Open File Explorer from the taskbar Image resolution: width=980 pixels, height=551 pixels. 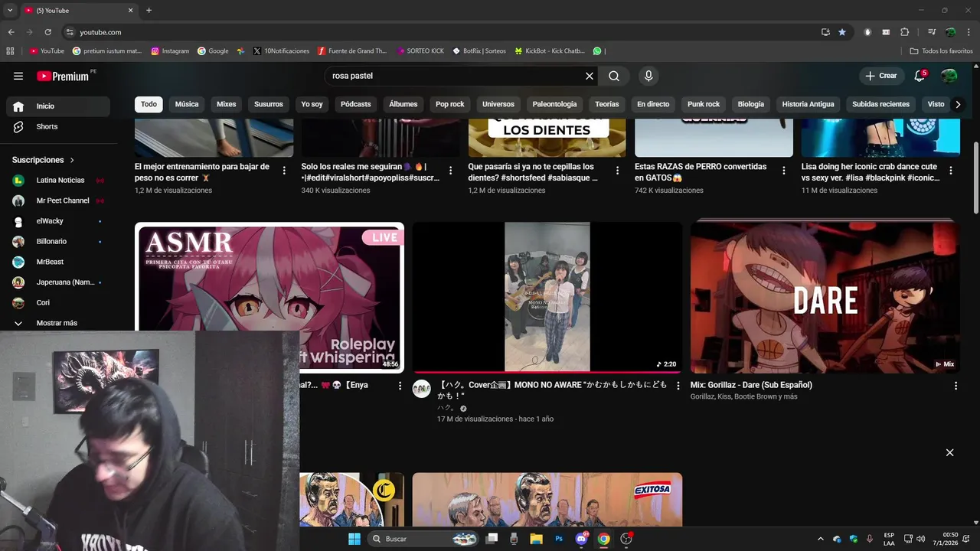537,539
